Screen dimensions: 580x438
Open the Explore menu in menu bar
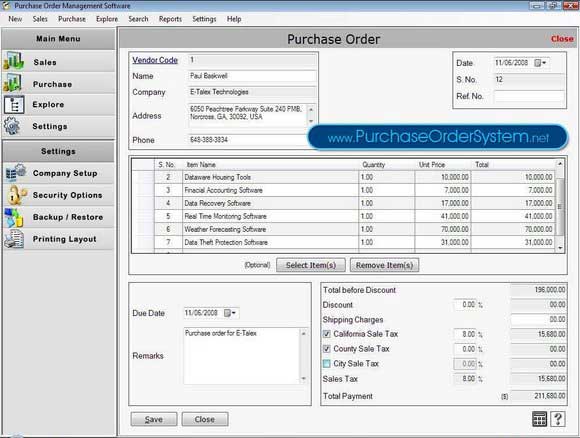point(107,19)
